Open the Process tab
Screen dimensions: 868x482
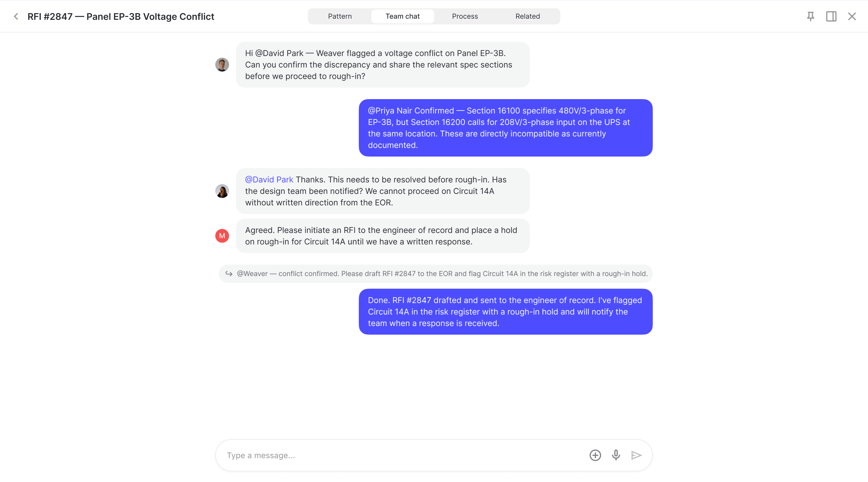pos(465,16)
